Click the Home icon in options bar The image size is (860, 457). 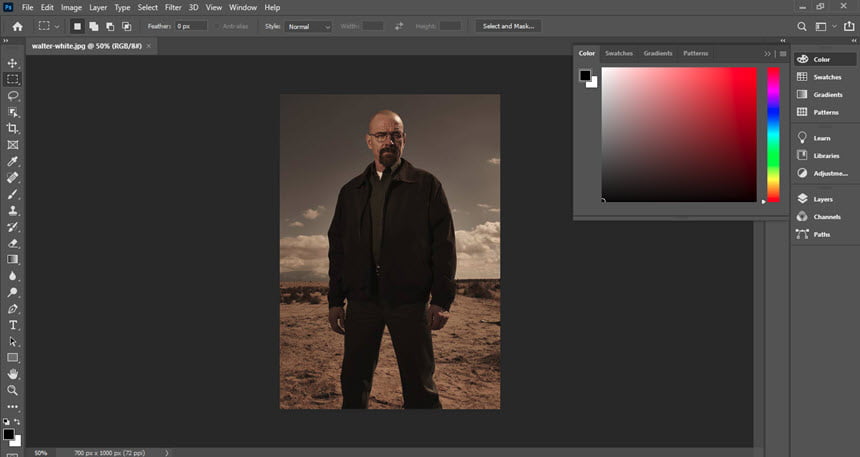coord(18,26)
